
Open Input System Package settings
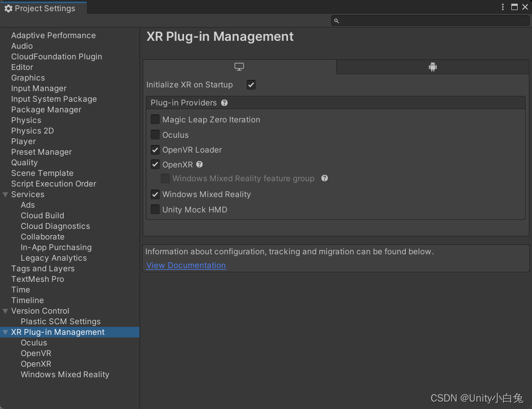click(x=54, y=99)
